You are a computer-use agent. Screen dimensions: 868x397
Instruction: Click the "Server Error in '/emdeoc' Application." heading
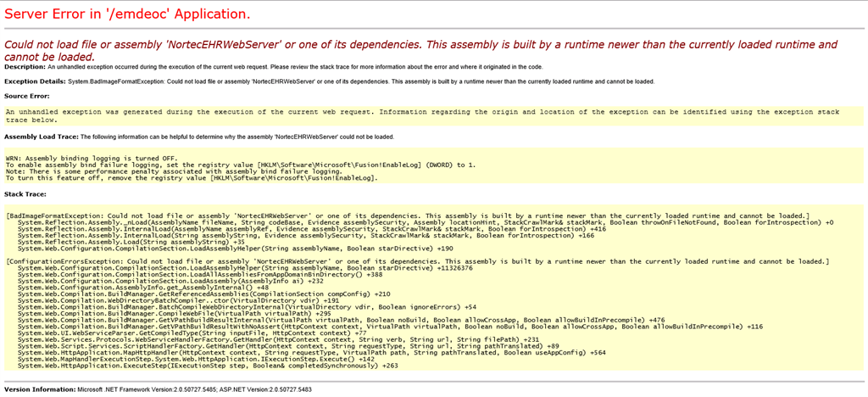[x=127, y=14]
